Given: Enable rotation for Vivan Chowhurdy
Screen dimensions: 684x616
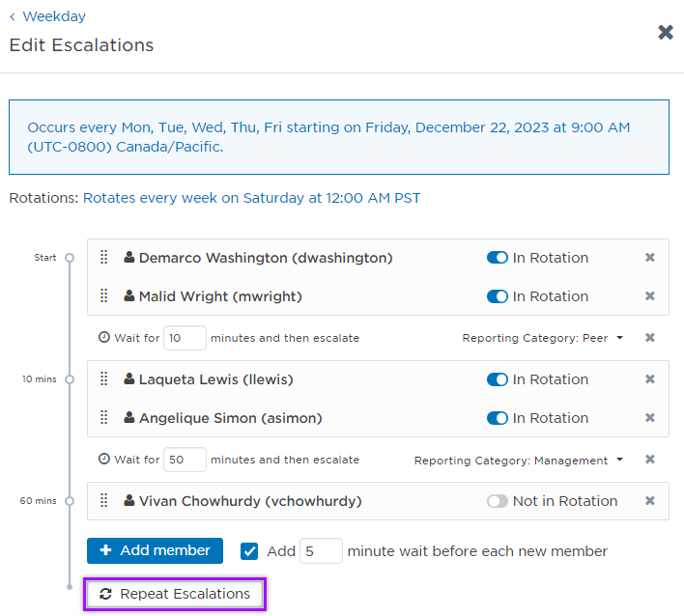Looking at the screenshot, I should 498,501.
